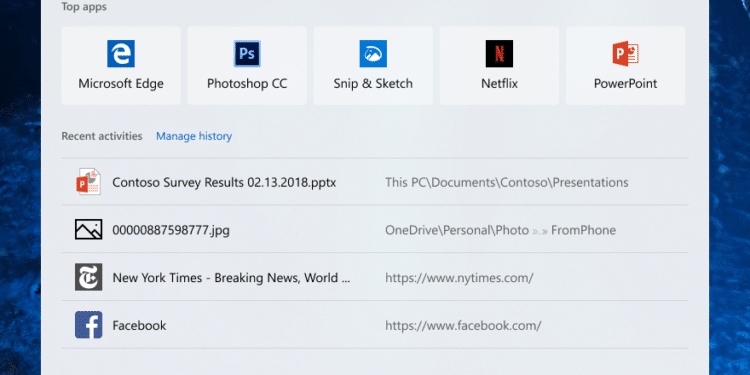Image resolution: width=750 pixels, height=375 pixels.
Task: Click the This PC\Documents\Contoso\Presentations path
Action: (x=507, y=183)
